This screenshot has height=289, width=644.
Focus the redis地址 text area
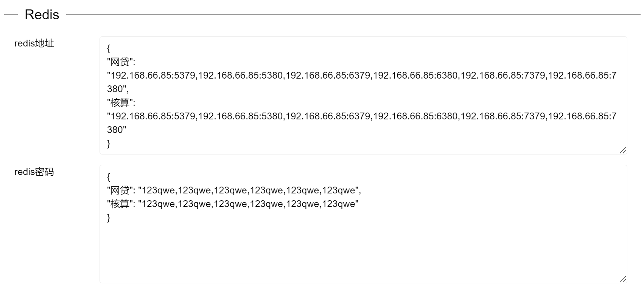point(363,96)
